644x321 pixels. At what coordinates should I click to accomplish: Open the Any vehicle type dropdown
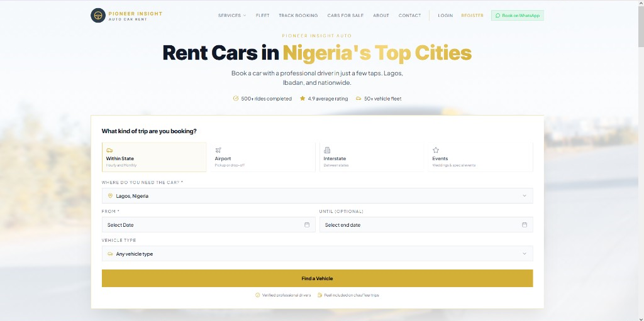click(x=318, y=254)
